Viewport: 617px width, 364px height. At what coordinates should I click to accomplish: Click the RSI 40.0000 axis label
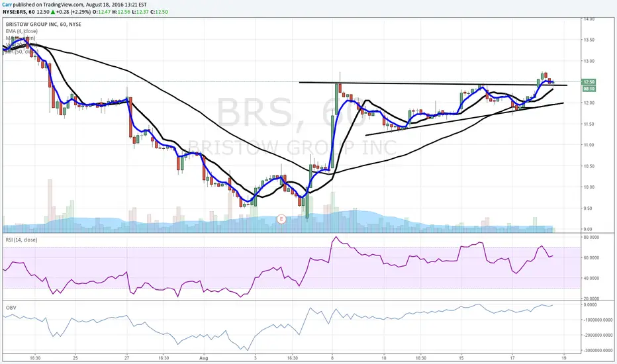(x=591, y=278)
